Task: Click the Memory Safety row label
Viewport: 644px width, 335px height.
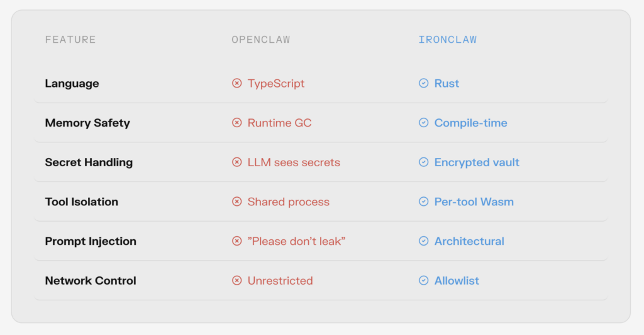Action: click(87, 123)
